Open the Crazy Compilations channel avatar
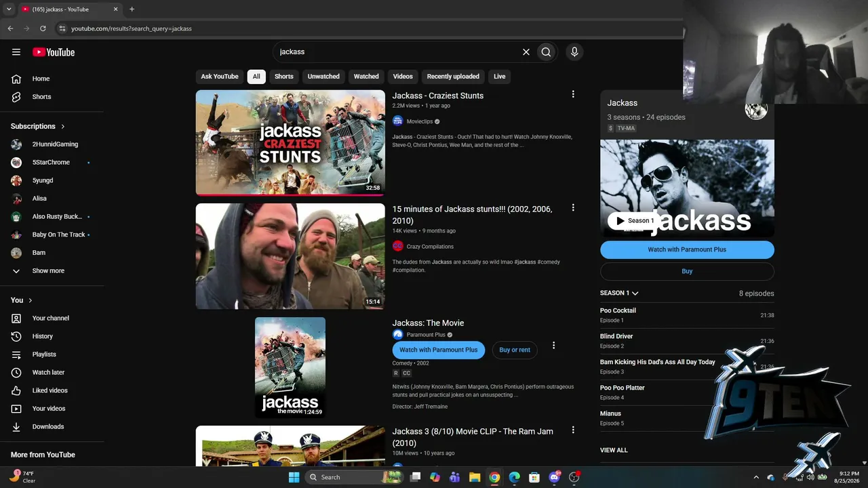Screen dimensions: 868x488 (x=398, y=246)
